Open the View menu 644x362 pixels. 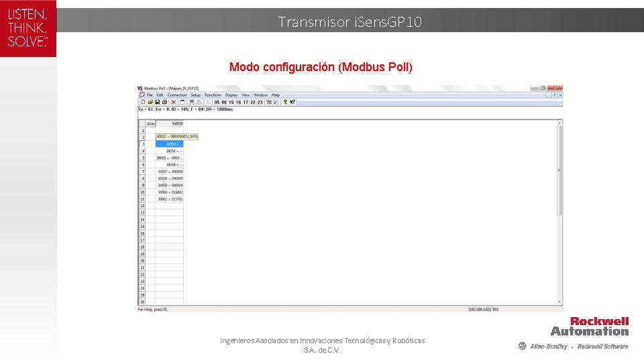click(x=246, y=95)
